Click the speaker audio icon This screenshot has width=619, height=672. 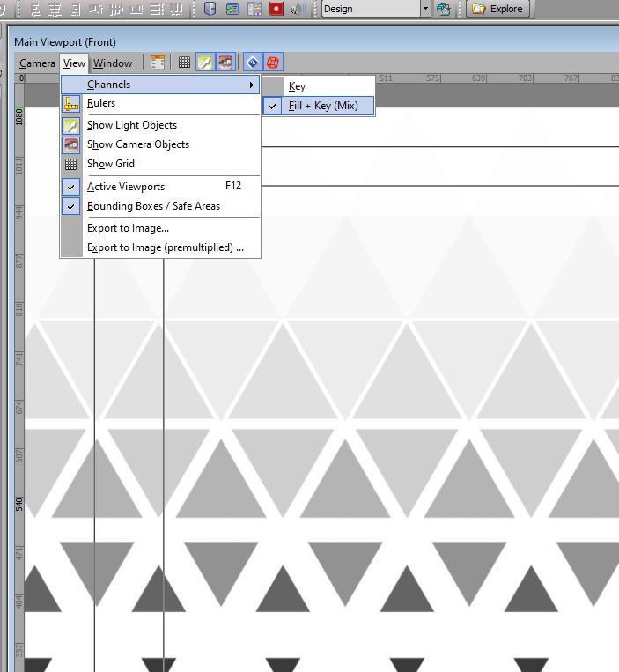pyautogui.click(x=298, y=9)
